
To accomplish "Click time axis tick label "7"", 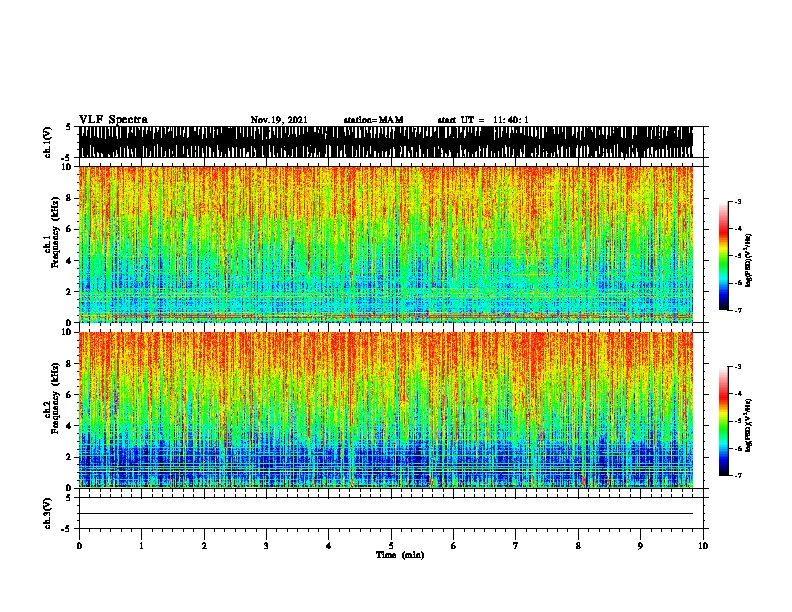I will tap(516, 545).
